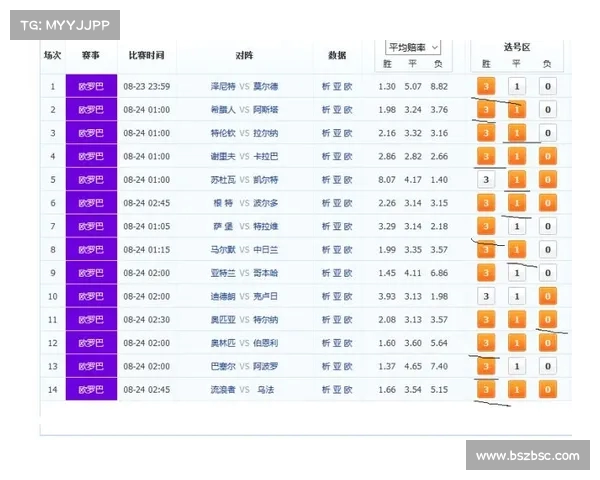Image resolution: width=600 pixels, height=480 pixels.
Task: Toggle the 3 (win) pick for match 1
Action: click(486, 87)
